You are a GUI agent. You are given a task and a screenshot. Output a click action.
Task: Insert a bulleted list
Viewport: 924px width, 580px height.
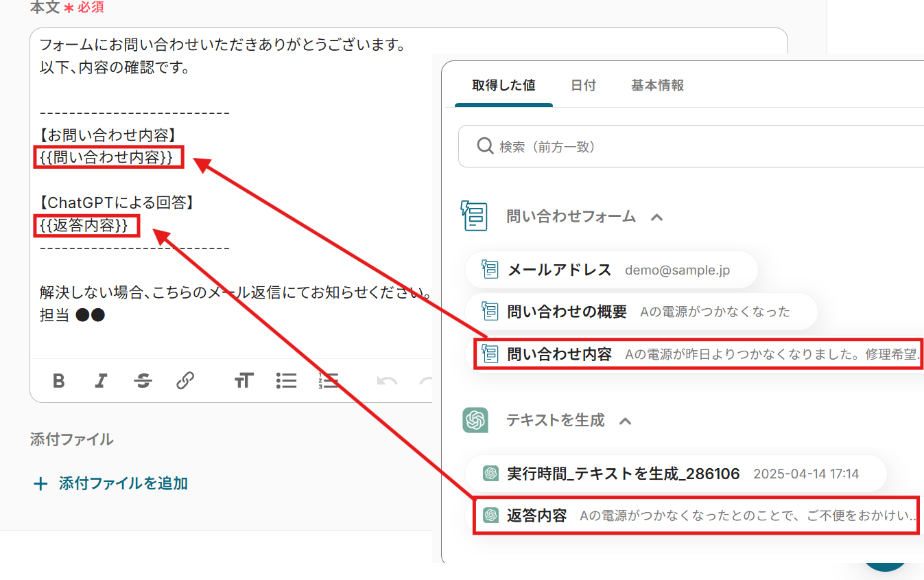tap(286, 381)
